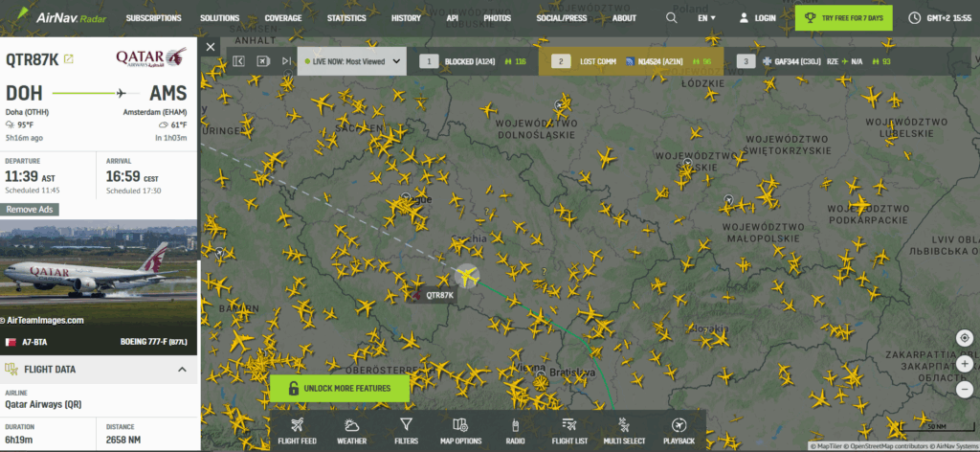
Task: Open the FLIGHT LIST tool
Action: [569, 431]
